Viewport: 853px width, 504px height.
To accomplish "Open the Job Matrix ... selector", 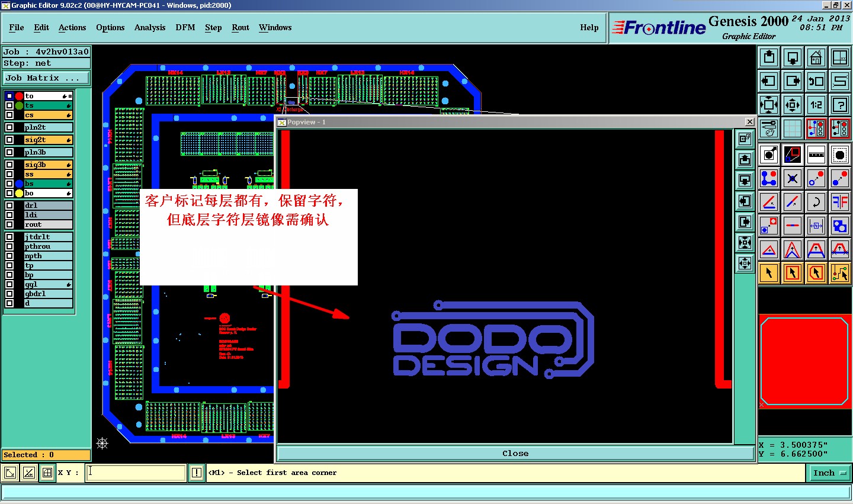I will point(46,78).
